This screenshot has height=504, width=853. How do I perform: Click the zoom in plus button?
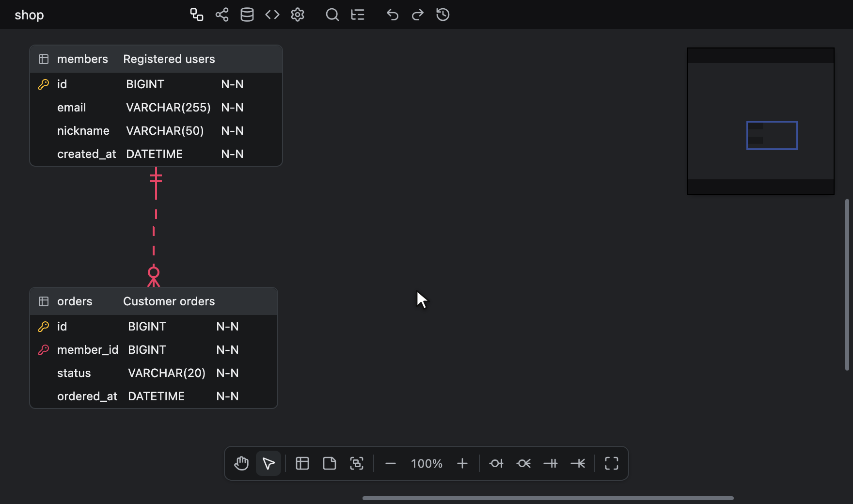coord(462,463)
